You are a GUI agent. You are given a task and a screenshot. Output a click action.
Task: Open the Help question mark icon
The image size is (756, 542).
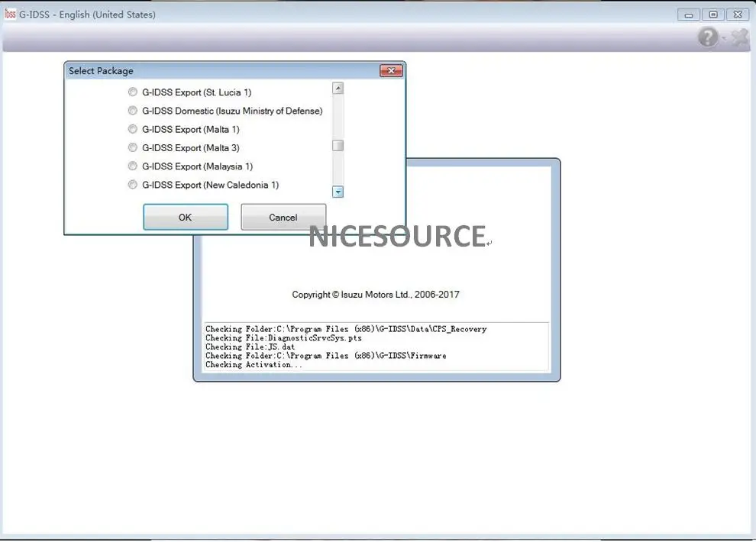pos(708,37)
